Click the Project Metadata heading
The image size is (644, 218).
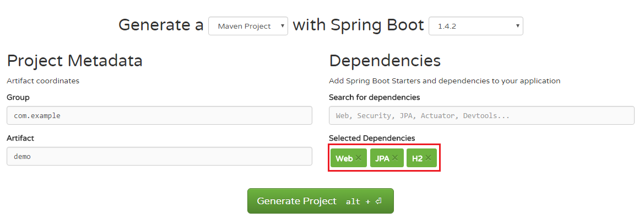75,61
